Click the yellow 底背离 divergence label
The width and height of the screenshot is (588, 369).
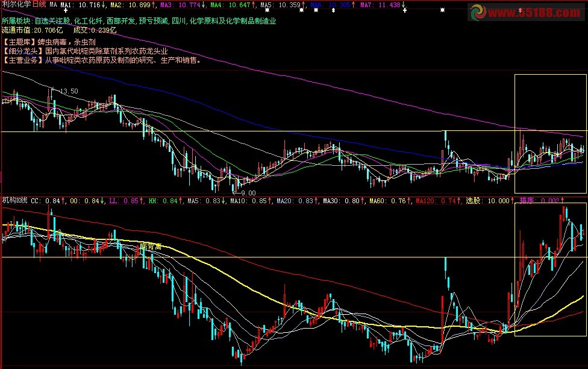click(151, 247)
